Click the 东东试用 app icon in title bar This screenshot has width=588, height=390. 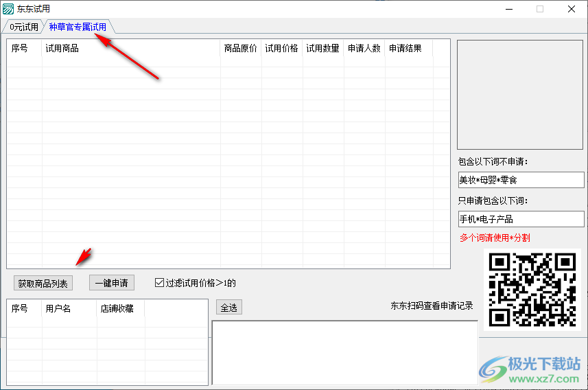(8, 9)
